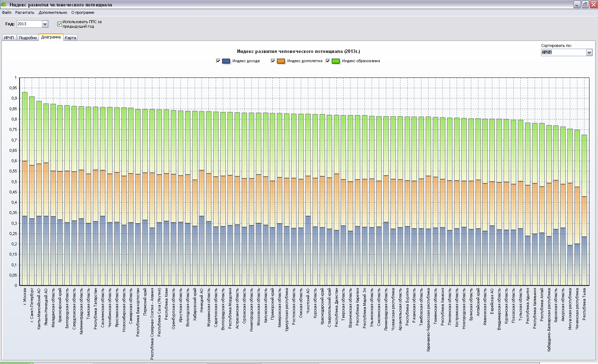Click the blue income index legend swatch
598x364 pixels.
tap(226, 61)
